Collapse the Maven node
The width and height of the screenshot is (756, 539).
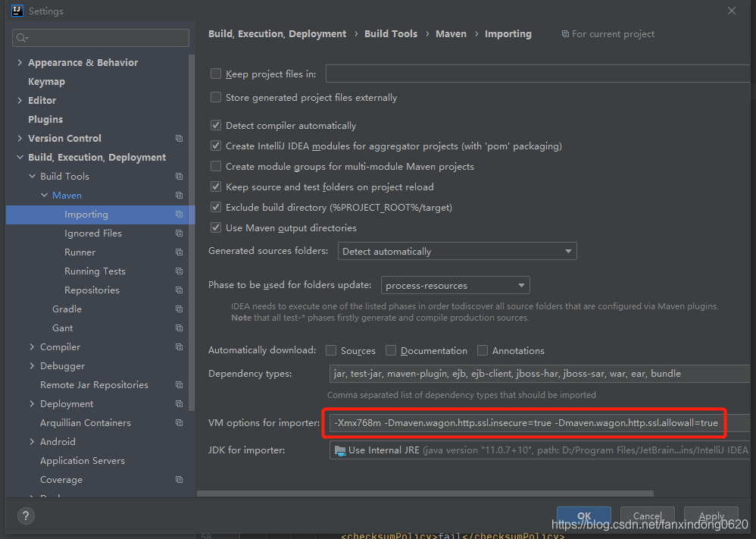44,196
